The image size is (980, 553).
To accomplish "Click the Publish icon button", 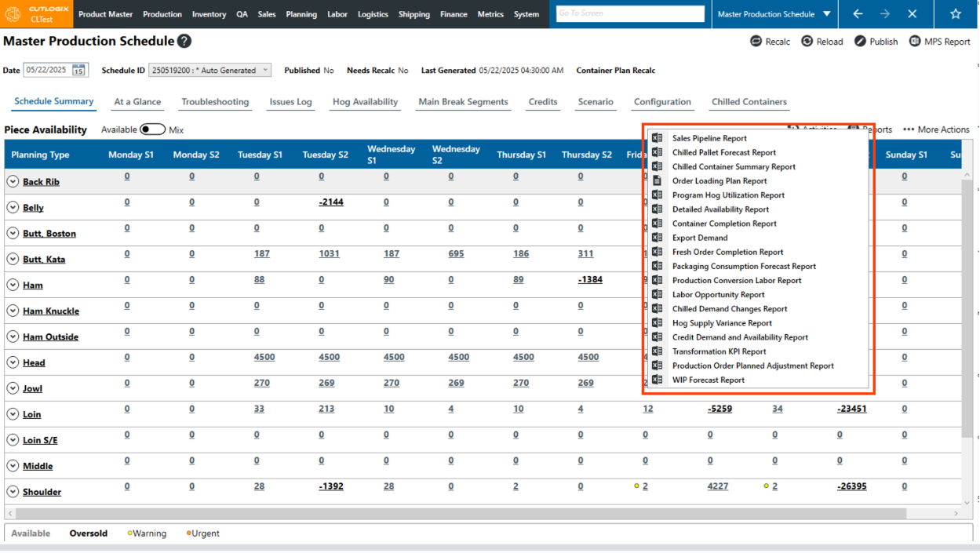I will tap(860, 42).
